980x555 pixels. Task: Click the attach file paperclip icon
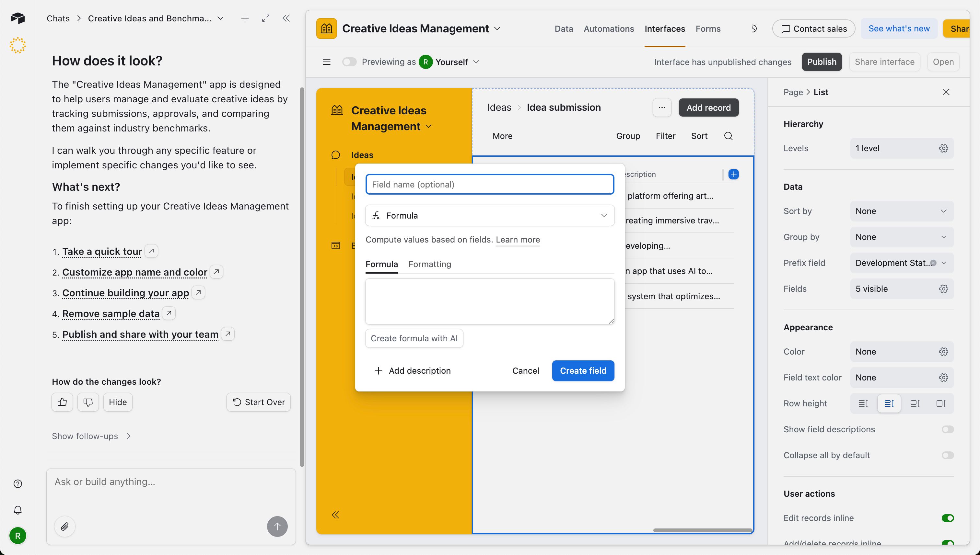coord(65,527)
